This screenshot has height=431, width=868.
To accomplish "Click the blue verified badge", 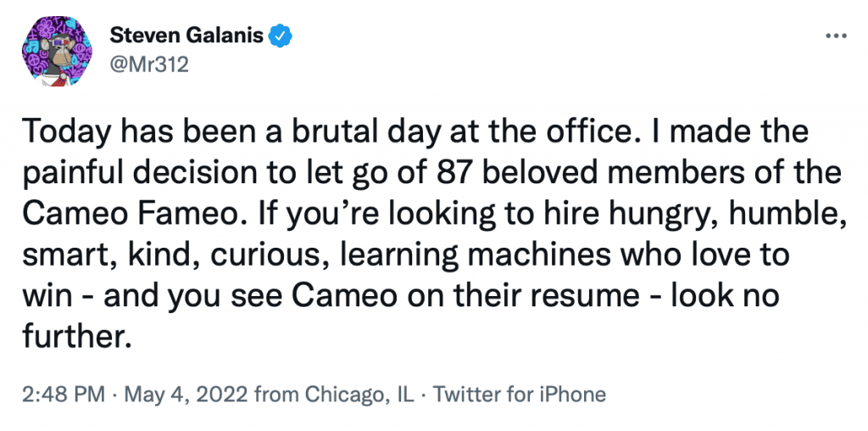I will [x=281, y=36].
